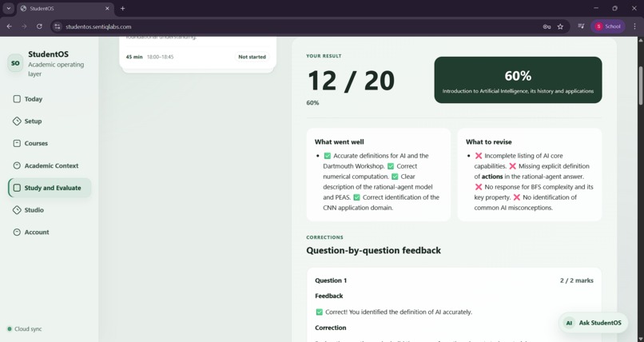Image resolution: width=644 pixels, height=342 pixels.
Task: Click the Feedback subheading in Question 1
Action: (329, 296)
